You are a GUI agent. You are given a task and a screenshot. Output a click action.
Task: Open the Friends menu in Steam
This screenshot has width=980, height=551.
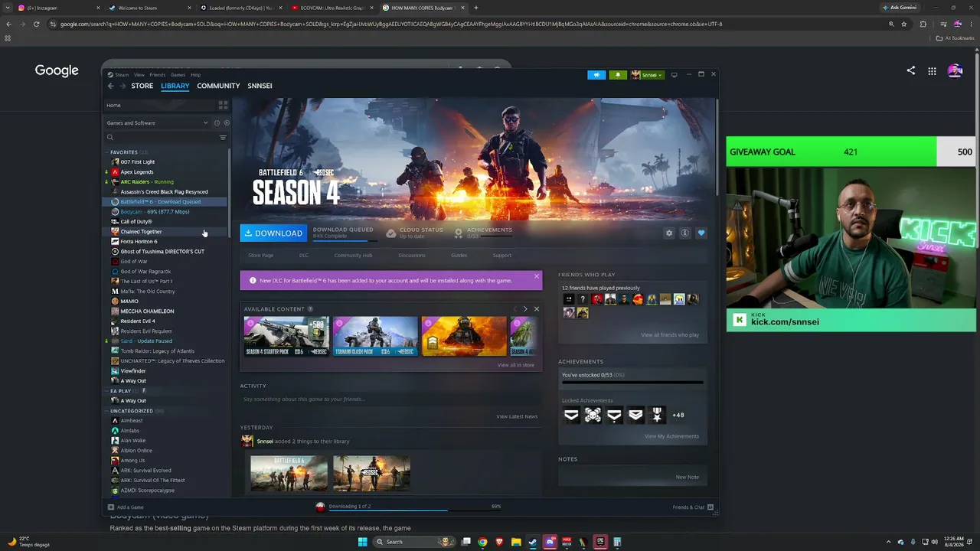tap(158, 75)
